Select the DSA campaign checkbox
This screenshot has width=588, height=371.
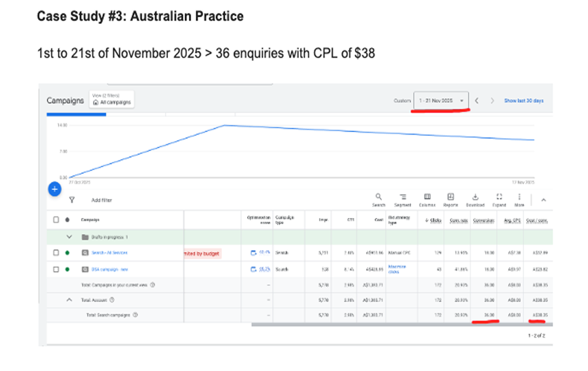57,269
